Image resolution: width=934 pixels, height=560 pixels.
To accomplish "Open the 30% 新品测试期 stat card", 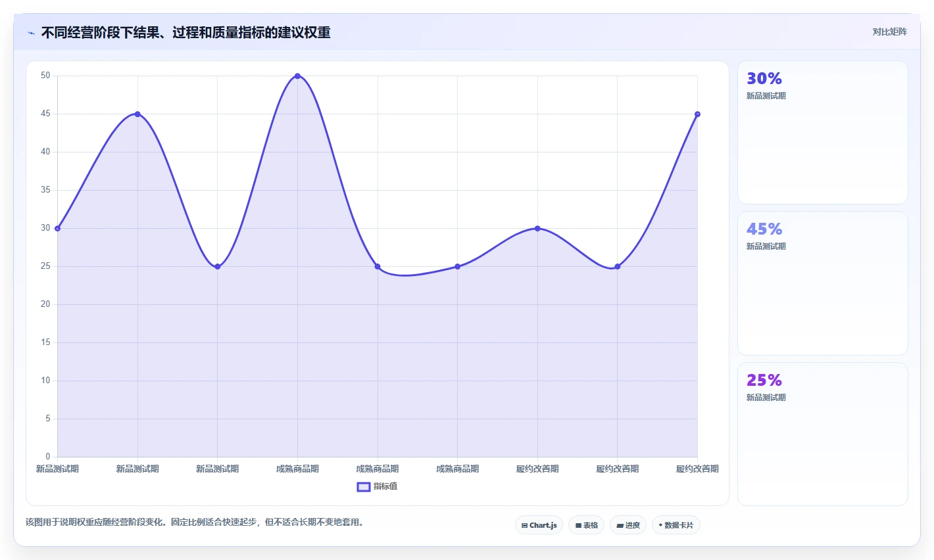I will pos(823,133).
